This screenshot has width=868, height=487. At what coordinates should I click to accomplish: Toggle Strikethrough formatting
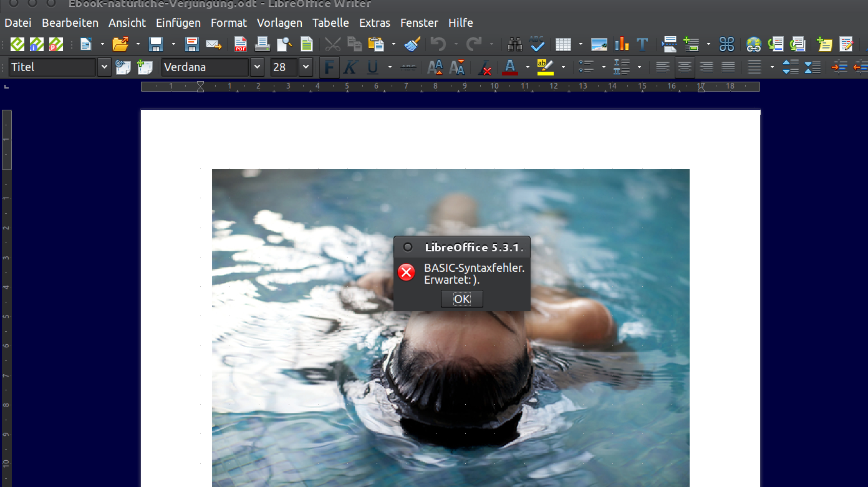(408, 67)
